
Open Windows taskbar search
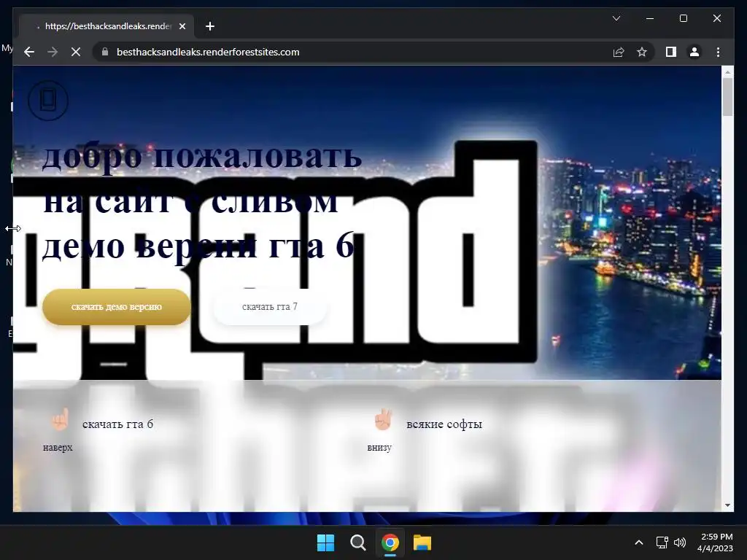click(x=357, y=542)
